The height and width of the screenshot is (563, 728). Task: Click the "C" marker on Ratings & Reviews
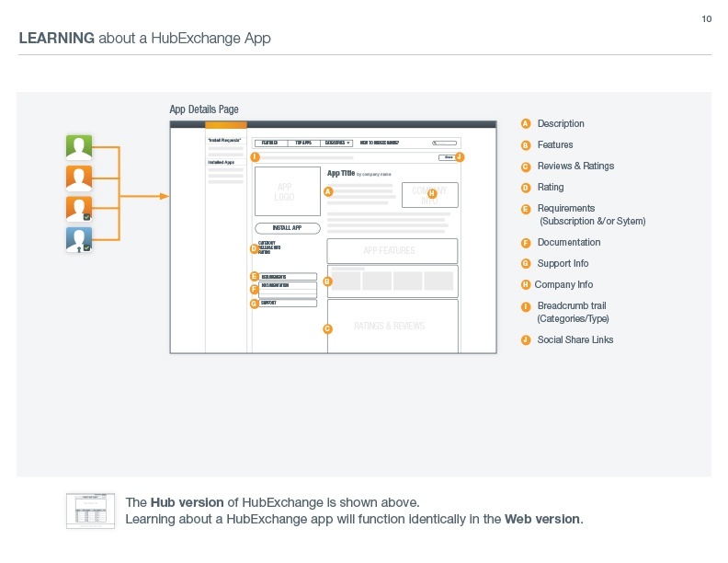point(327,328)
